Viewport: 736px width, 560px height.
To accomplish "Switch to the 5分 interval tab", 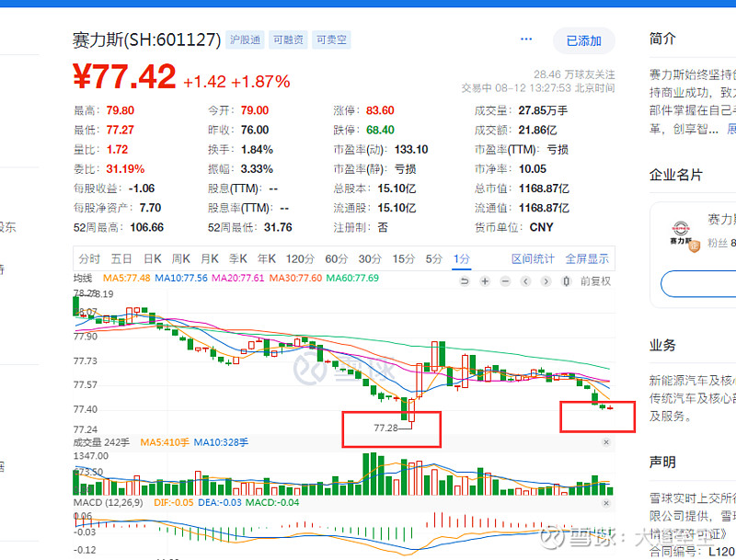I will [x=434, y=259].
